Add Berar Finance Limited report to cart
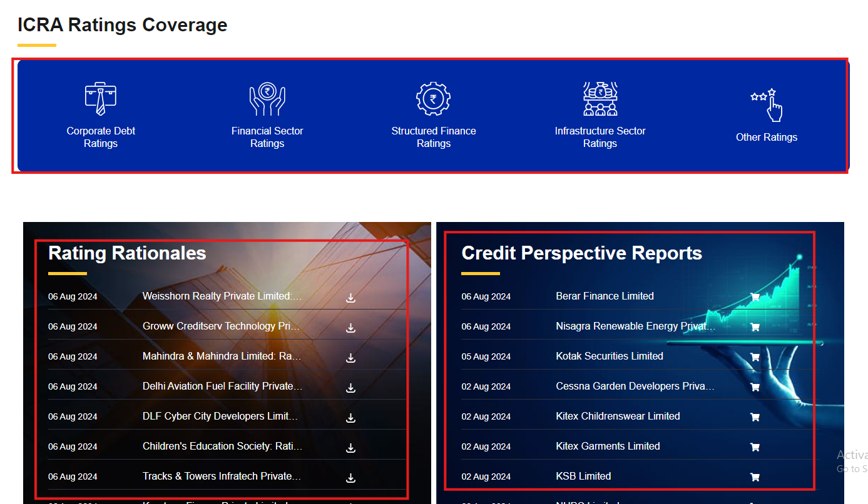Image resolution: width=868 pixels, height=504 pixels. [755, 297]
